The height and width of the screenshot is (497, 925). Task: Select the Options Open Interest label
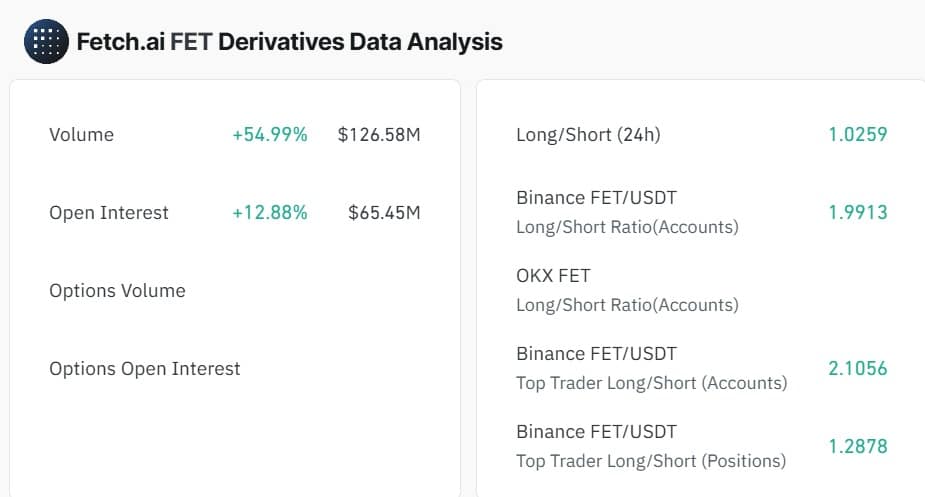click(x=145, y=368)
